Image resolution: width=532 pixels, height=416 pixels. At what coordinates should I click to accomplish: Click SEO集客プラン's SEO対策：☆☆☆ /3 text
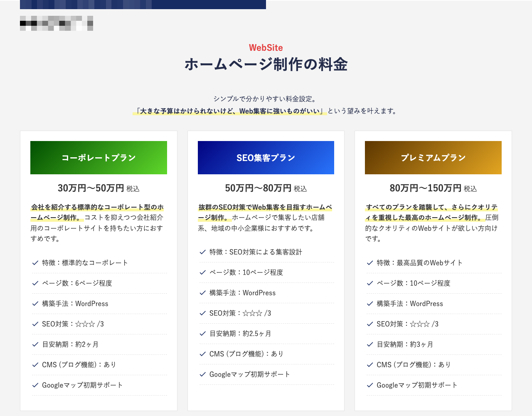tap(240, 313)
